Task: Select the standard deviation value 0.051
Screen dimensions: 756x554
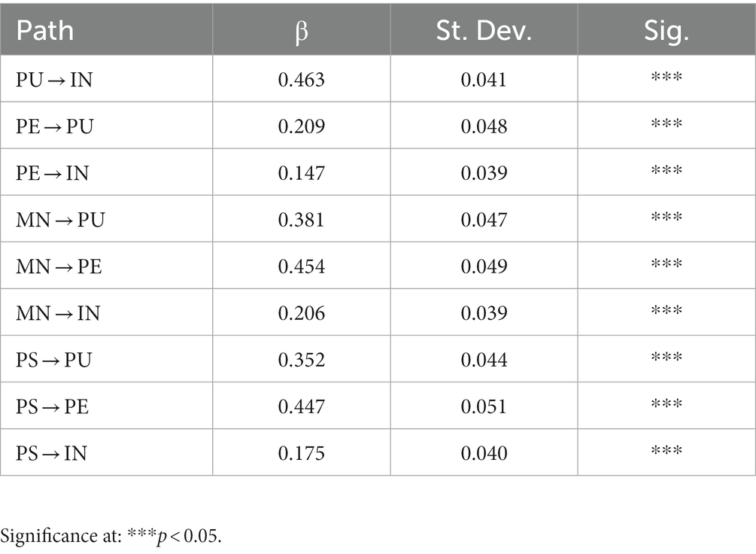Action: (484, 406)
